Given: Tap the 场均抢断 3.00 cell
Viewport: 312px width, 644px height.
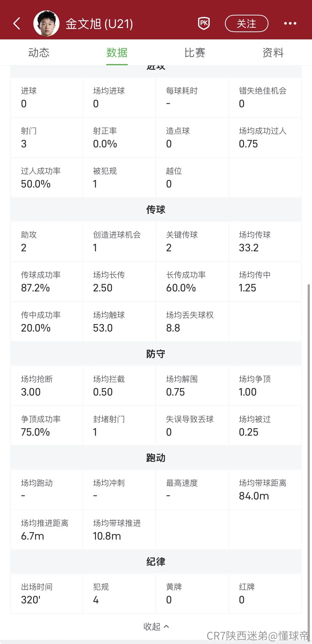Looking at the screenshot, I should [x=47, y=385].
